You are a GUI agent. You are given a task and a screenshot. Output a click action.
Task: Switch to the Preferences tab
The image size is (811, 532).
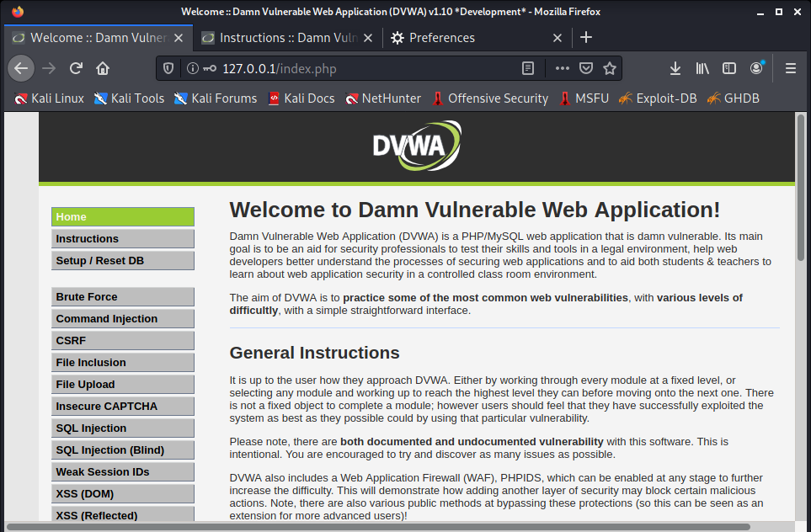pos(478,38)
